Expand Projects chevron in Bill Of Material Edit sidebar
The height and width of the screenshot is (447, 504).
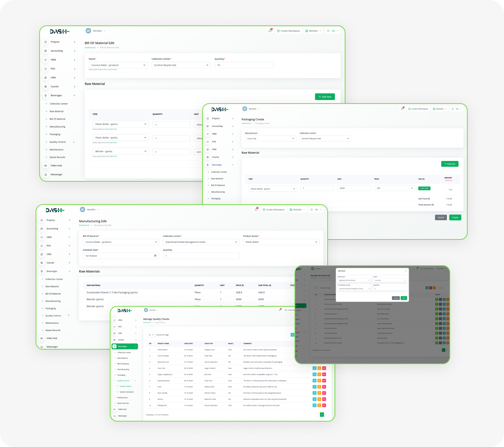click(x=75, y=42)
